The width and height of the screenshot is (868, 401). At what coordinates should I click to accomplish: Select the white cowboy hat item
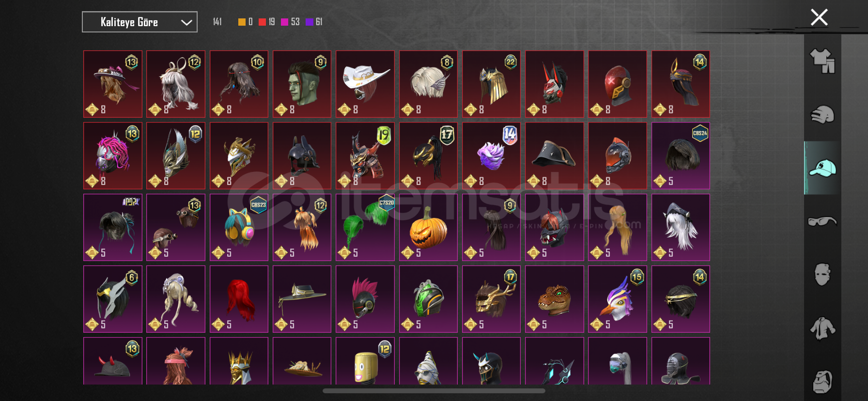click(x=365, y=84)
